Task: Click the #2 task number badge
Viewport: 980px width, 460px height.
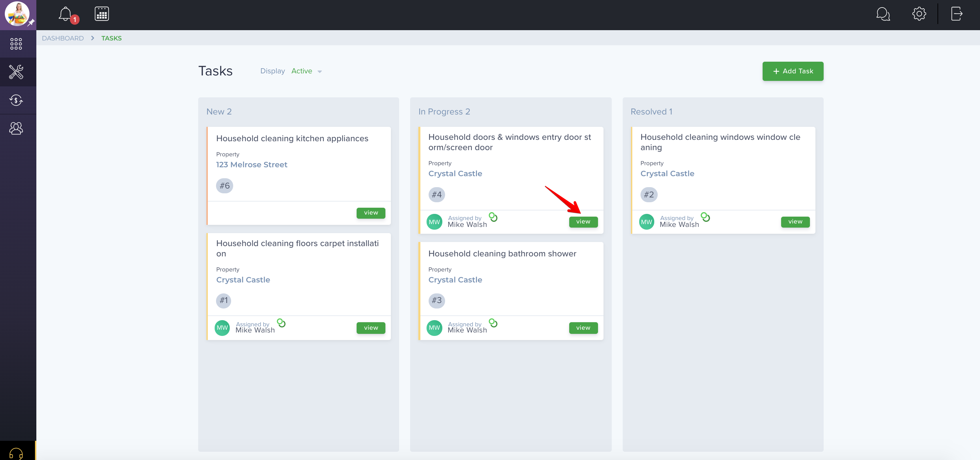Action: point(649,195)
